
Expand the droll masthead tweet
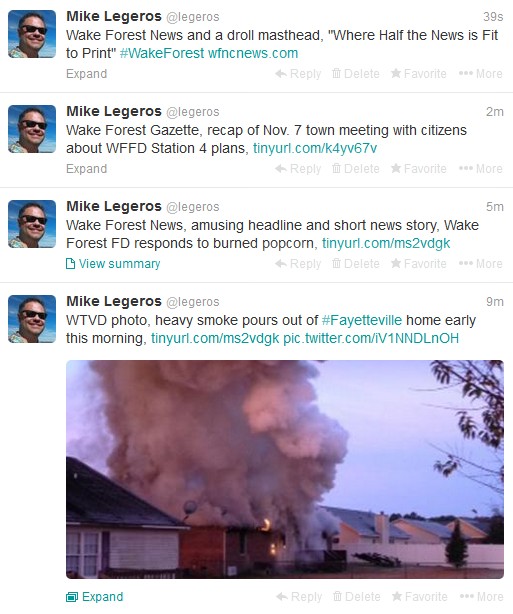[87, 74]
